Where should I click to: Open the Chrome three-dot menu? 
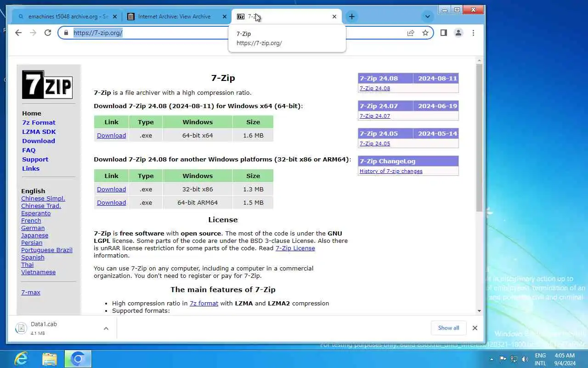pyautogui.click(x=473, y=33)
